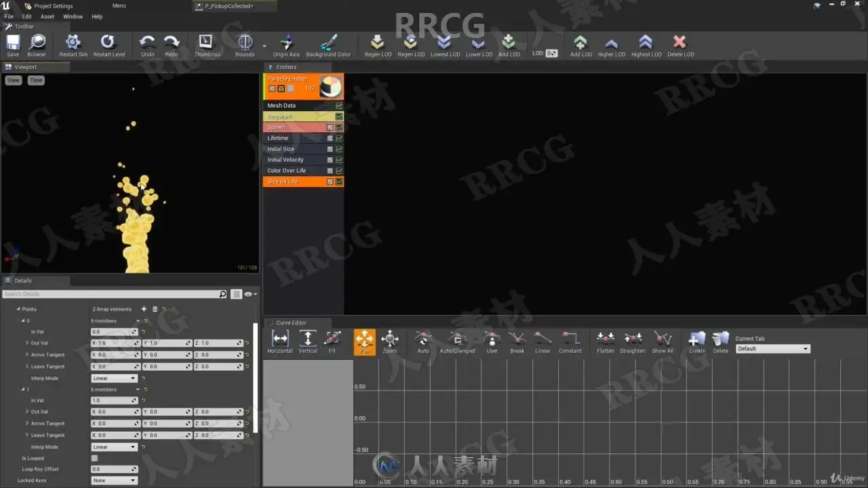The height and width of the screenshot is (488, 868).
Task: Fit curve Vertical in Curve Editor
Action: [308, 342]
